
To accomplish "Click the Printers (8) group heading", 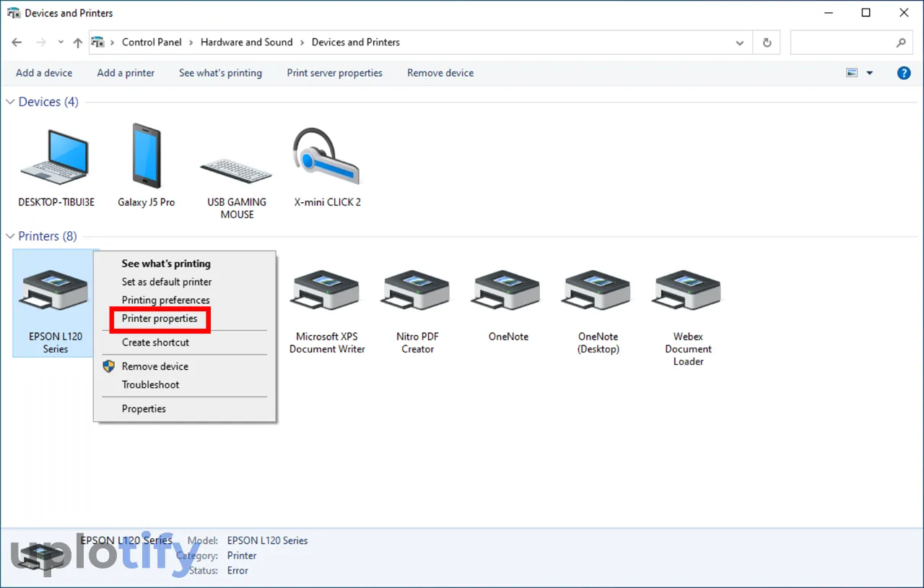I will [48, 236].
